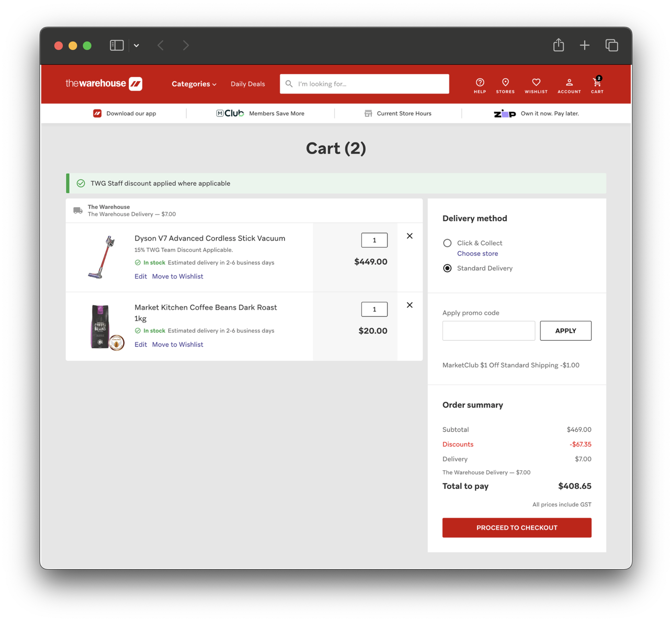Viewport: 672px width, 622px height.
Task: Move coffee beans to Wishlist
Action: click(177, 345)
